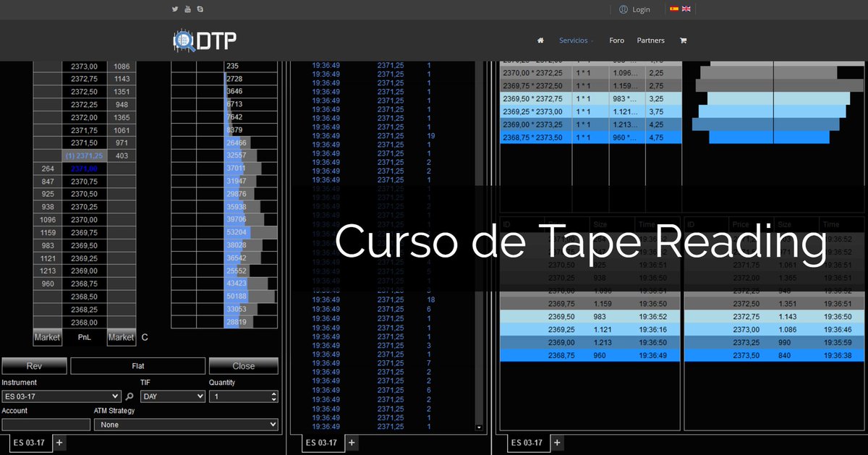Image resolution: width=868 pixels, height=455 pixels.
Task: Click the user icon beside Login
Action: click(624, 9)
